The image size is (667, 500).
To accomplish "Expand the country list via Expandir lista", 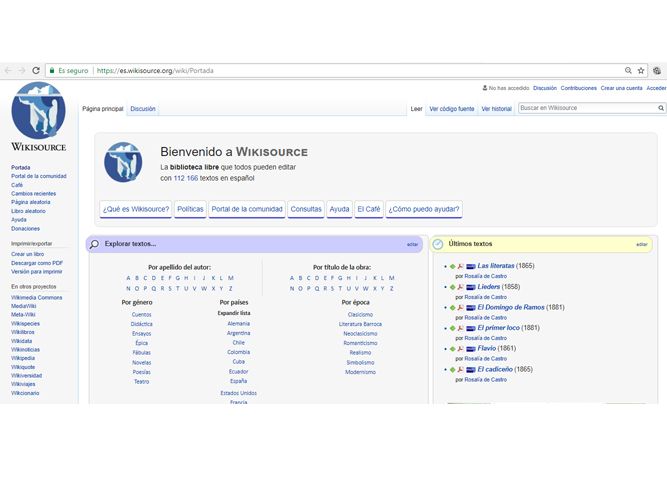I will (x=234, y=313).
